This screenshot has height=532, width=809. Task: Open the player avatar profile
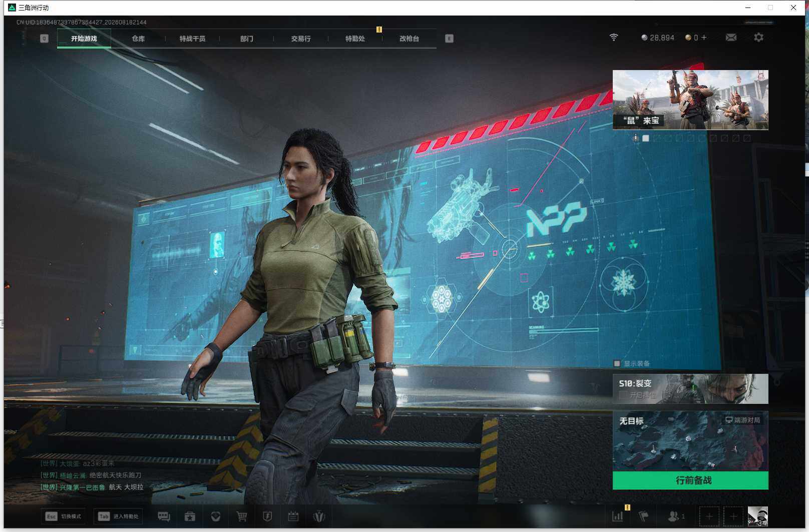[x=758, y=516]
